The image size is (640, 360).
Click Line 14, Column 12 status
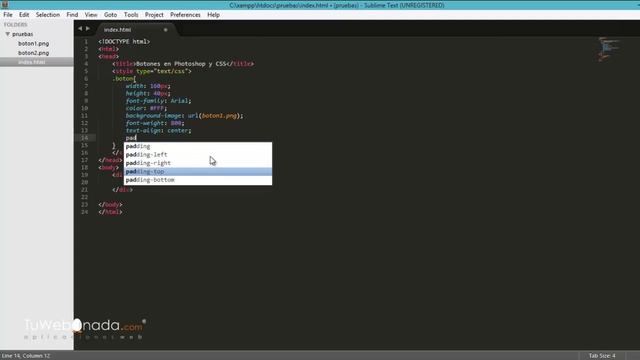click(26, 356)
